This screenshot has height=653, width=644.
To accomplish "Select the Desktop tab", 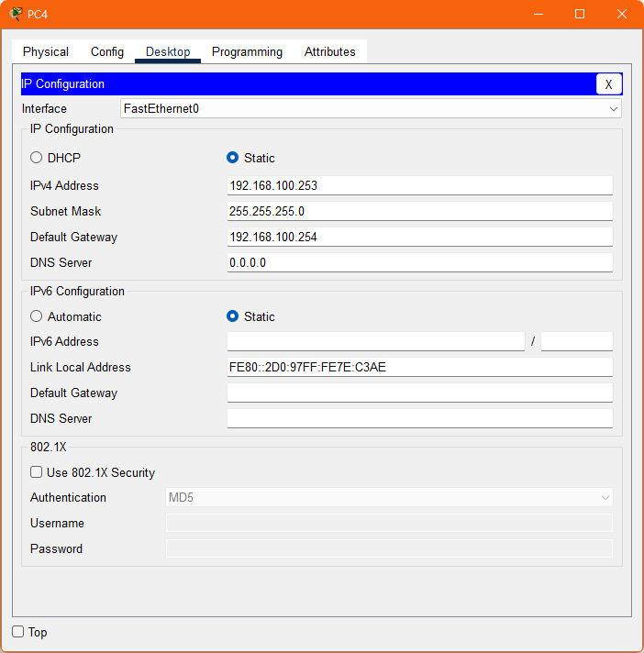I will coord(168,51).
